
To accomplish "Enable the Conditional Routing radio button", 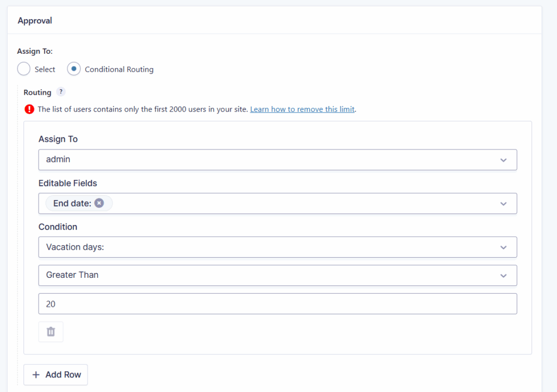I will (x=74, y=69).
